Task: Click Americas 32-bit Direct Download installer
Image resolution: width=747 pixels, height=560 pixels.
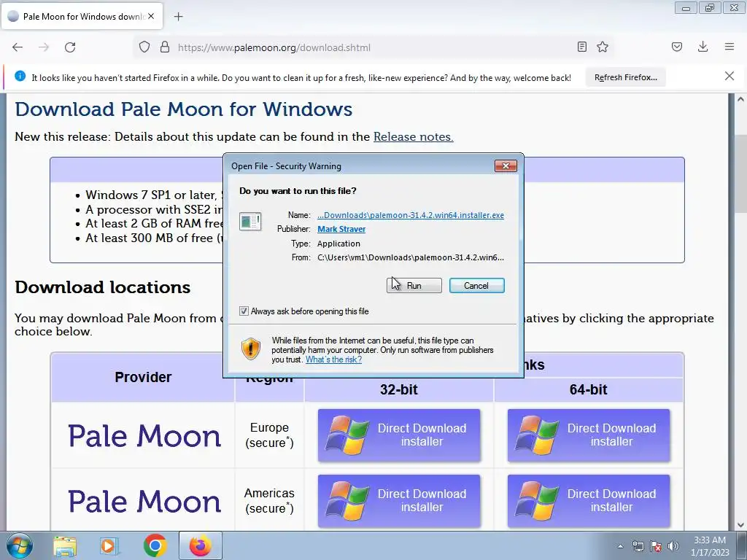Action: [399, 501]
